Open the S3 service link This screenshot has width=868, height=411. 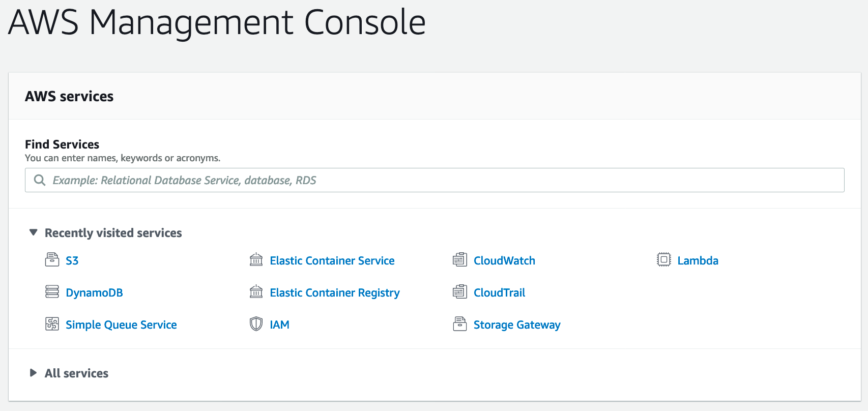coord(72,260)
